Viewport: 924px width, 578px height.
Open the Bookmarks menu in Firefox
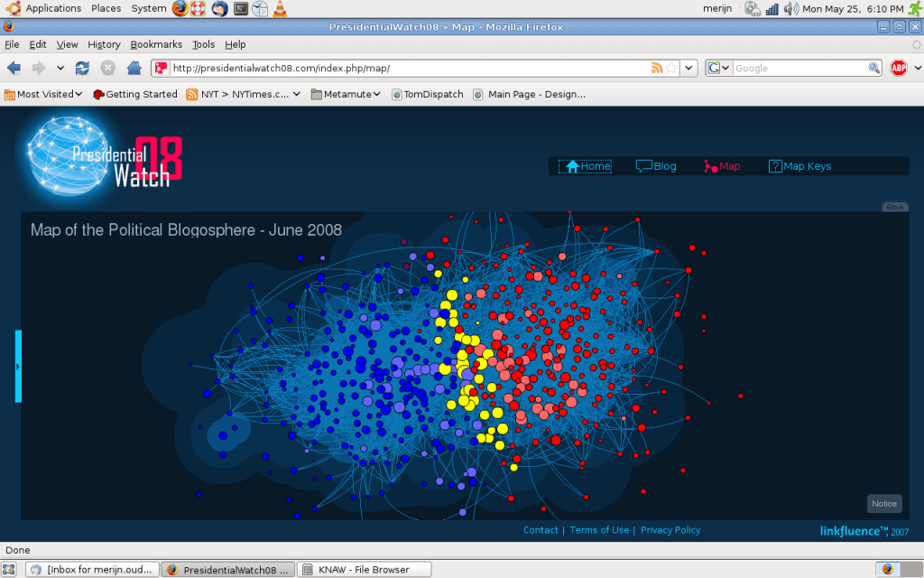[155, 43]
